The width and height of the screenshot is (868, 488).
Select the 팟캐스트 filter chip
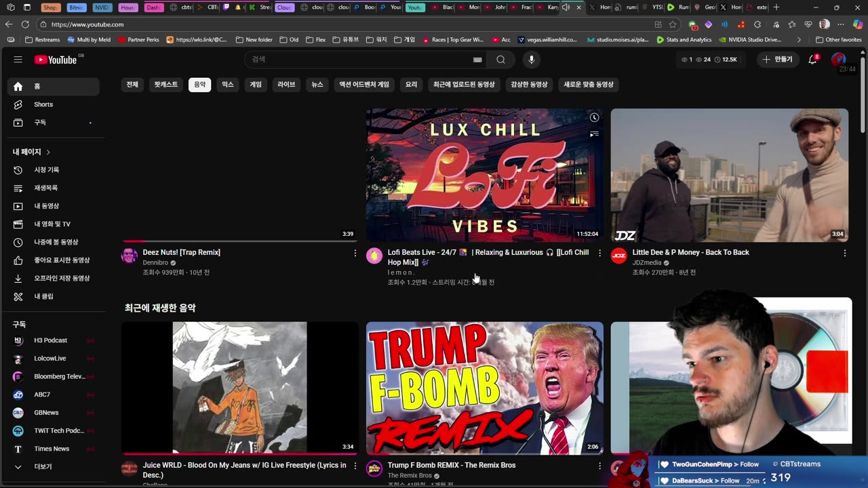[165, 85]
